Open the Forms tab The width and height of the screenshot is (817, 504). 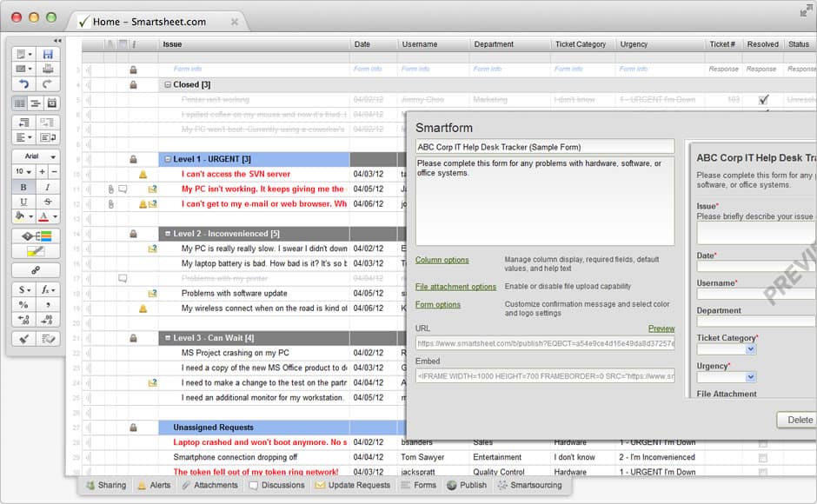pos(419,486)
